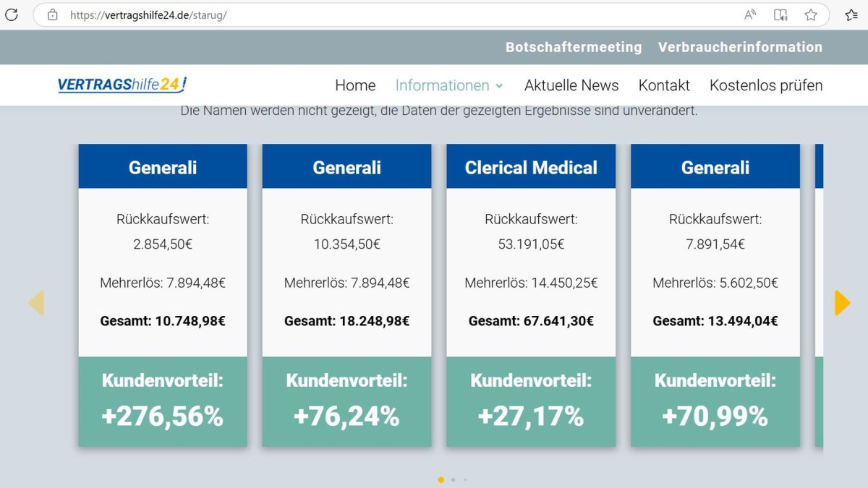Click the favorites star icon
This screenshot has width=868, height=488.
pyautogui.click(x=811, y=14)
